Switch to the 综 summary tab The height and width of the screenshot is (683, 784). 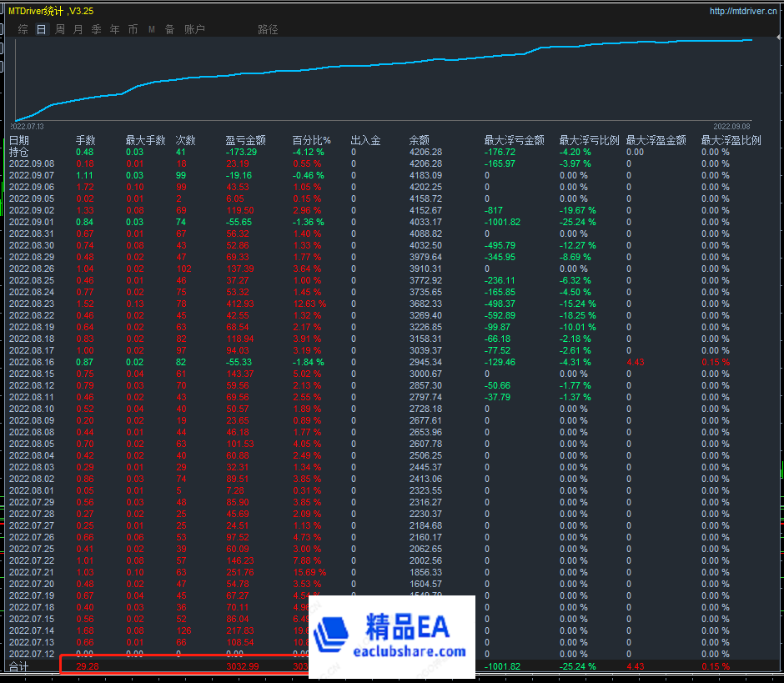(x=23, y=29)
